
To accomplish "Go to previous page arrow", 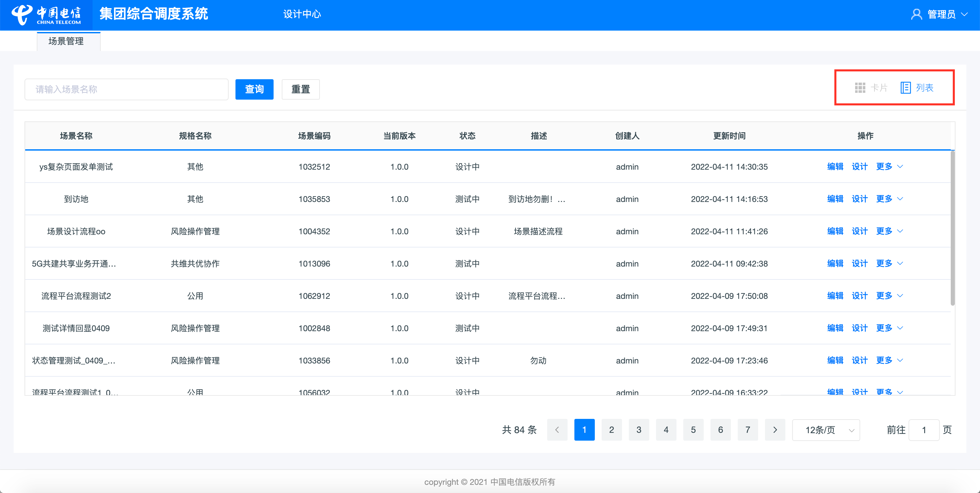I will [557, 430].
